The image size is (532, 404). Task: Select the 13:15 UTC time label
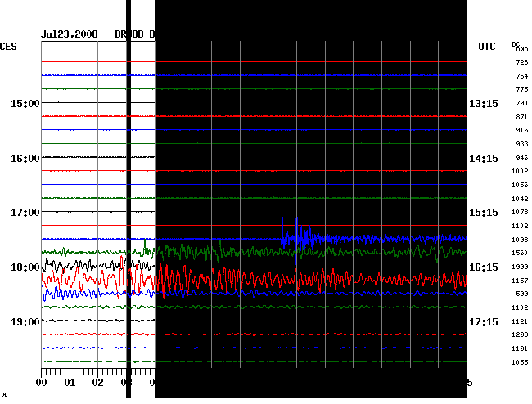point(484,103)
